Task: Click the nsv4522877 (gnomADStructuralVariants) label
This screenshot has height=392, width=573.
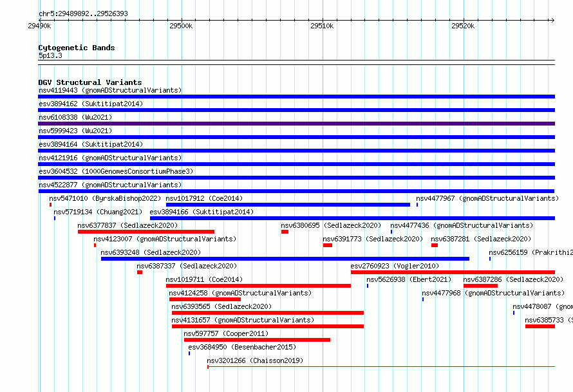Action: pos(110,185)
